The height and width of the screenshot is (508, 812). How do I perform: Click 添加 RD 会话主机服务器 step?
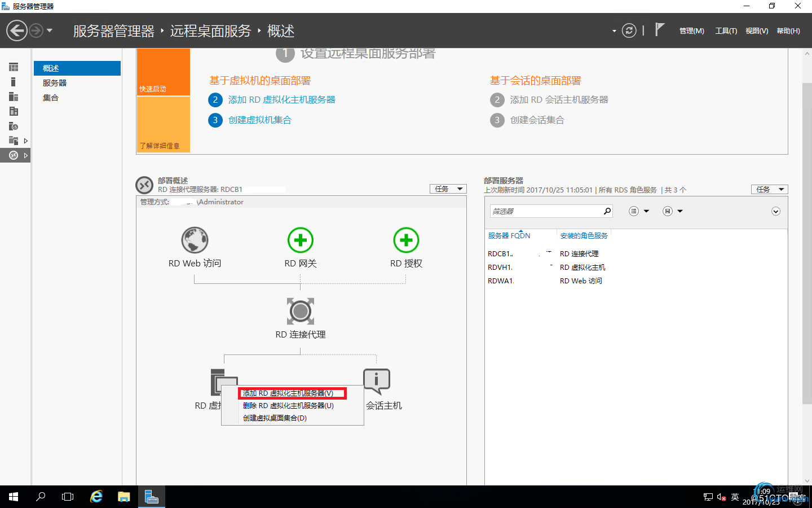[x=559, y=100]
